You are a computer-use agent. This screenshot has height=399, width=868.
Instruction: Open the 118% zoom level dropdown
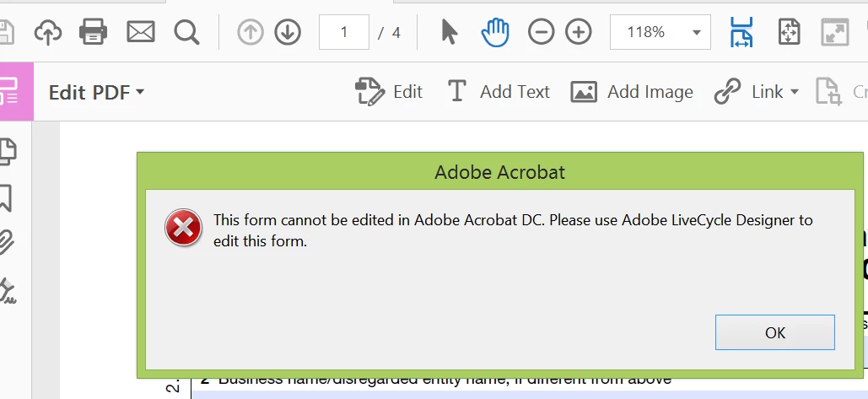[660, 32]
